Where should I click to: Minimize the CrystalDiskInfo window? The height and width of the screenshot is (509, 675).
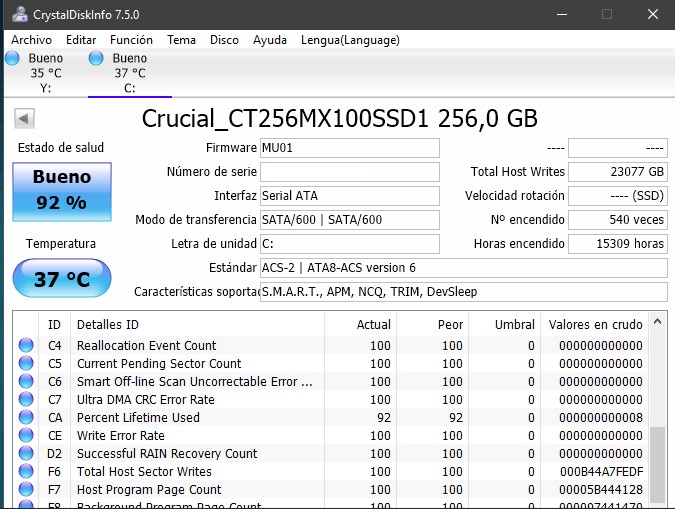562,14
